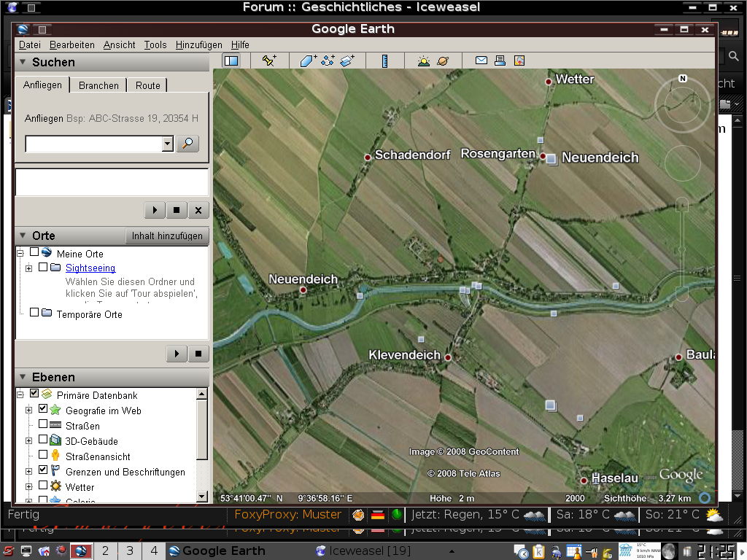Click the Neuendeich placemark dot by the river
747x560 pixels.
(303, 290)
